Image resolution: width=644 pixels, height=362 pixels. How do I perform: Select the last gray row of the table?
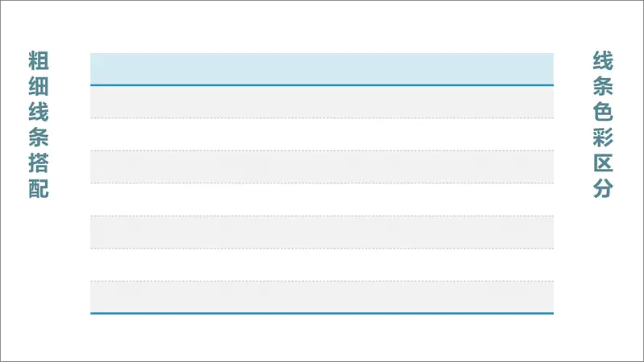tap(322, 296)
